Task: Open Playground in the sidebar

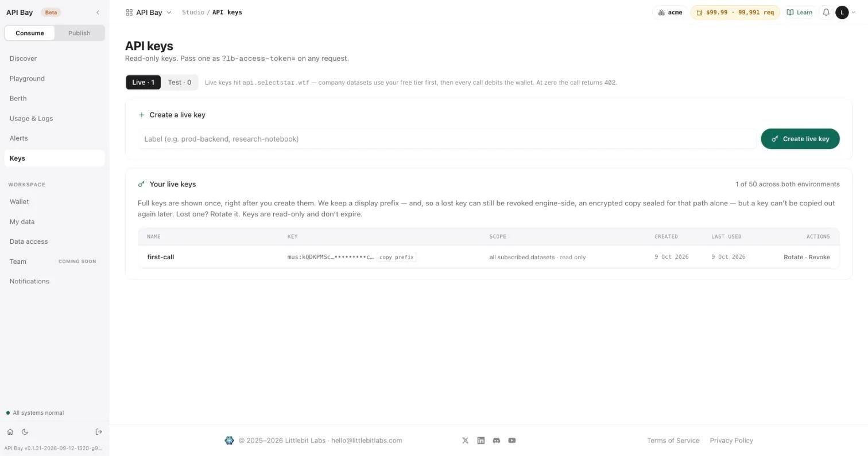Action: (55, 79)
